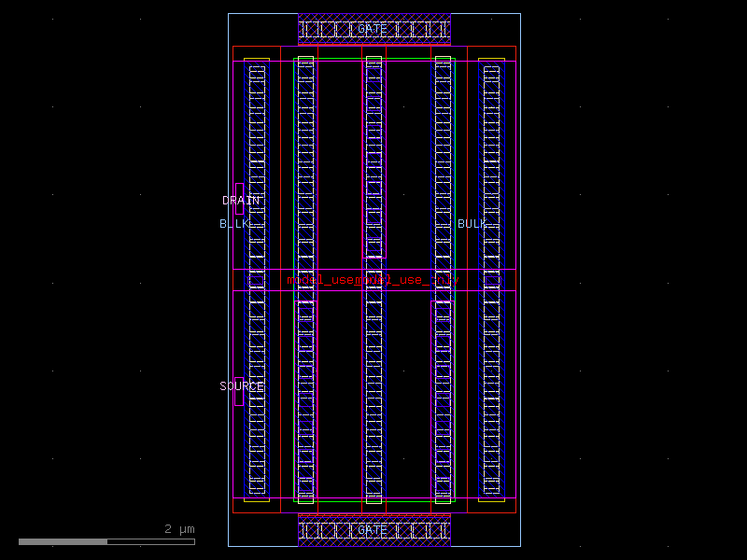This screenshot has height=560, width=747.
Task: Click the yellow contact pad at top left finger
Action: pyautogui.click(x=257, y=58)
